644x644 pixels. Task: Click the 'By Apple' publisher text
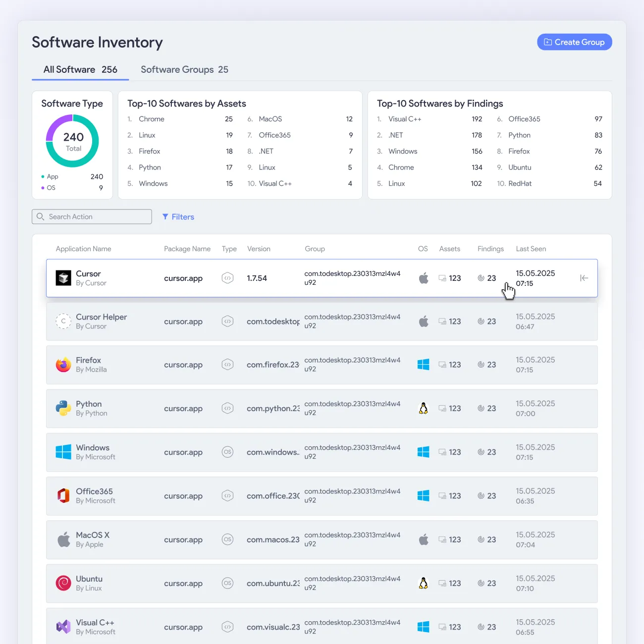tap(90, 544)
